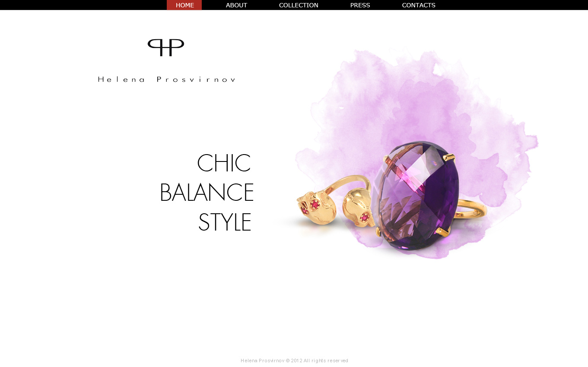Click the gold prong at the gem's top right
Screen dimensions: 588x367
[x=449, y=156]
